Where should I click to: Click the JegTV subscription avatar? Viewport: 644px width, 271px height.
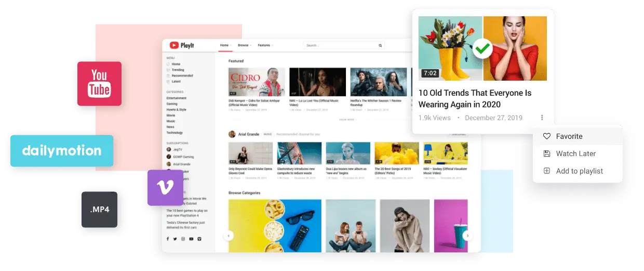169,150
